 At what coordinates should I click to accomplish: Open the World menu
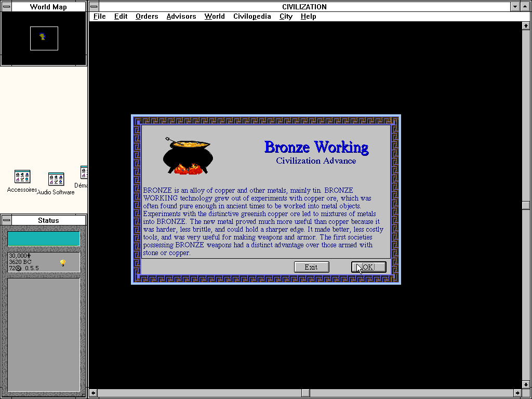click(x=215, y=16)
